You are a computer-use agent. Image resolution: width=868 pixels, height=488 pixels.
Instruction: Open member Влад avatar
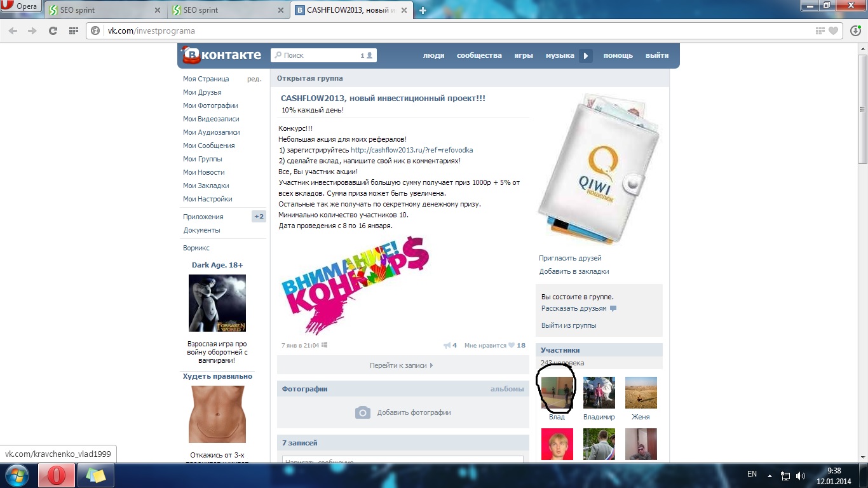557,392
